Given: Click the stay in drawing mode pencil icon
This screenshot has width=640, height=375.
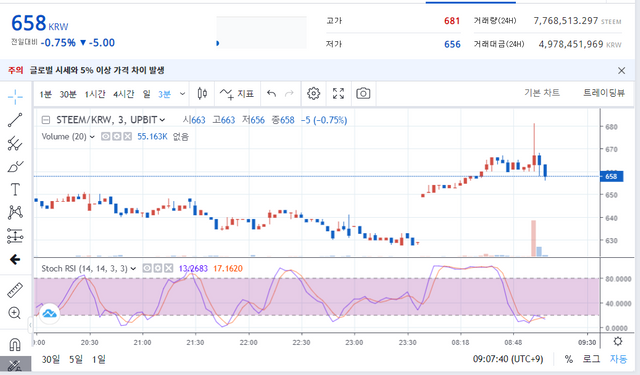Looking at the screenshot, I should point(15,365).
